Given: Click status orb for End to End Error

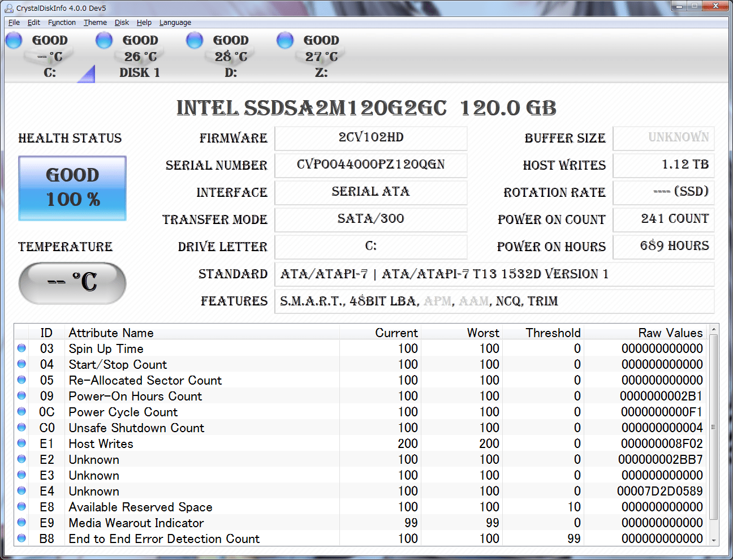Looking at the screenshot, I should [x=21, y=538].
